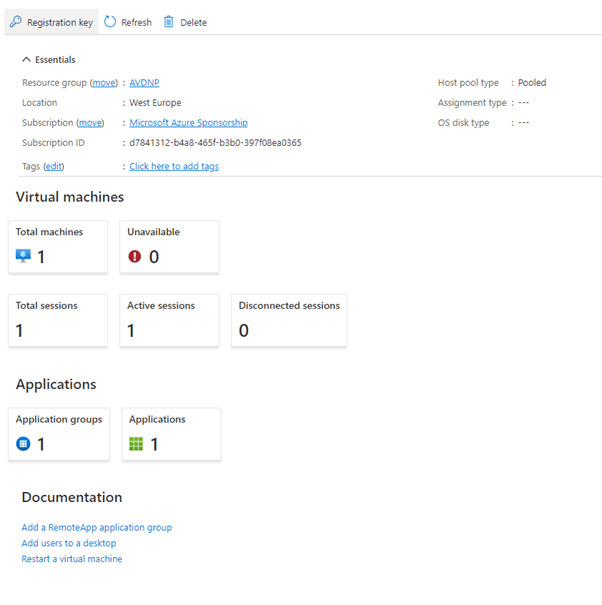Click the Assignment type label
Image resolution: width=602 pixels, height=605 pixels.
(472, 103)
